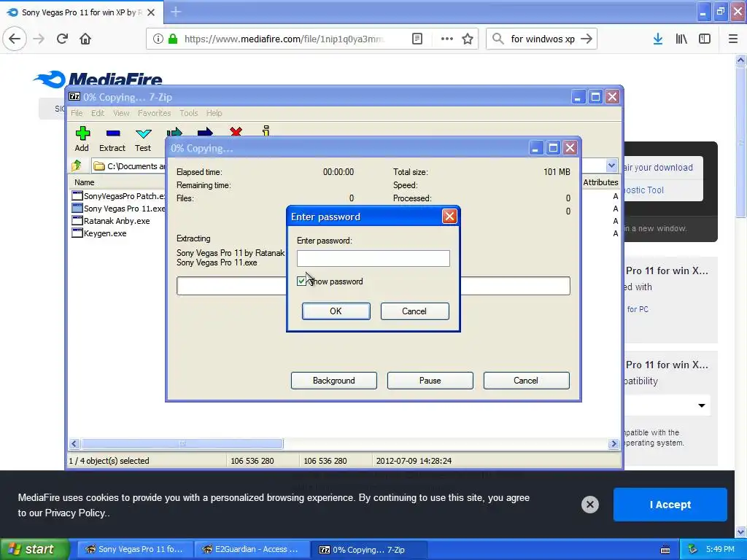Open the 7-Zip Edit menu
The width and height of the screenshot is (747, 560).
(98, 113)
